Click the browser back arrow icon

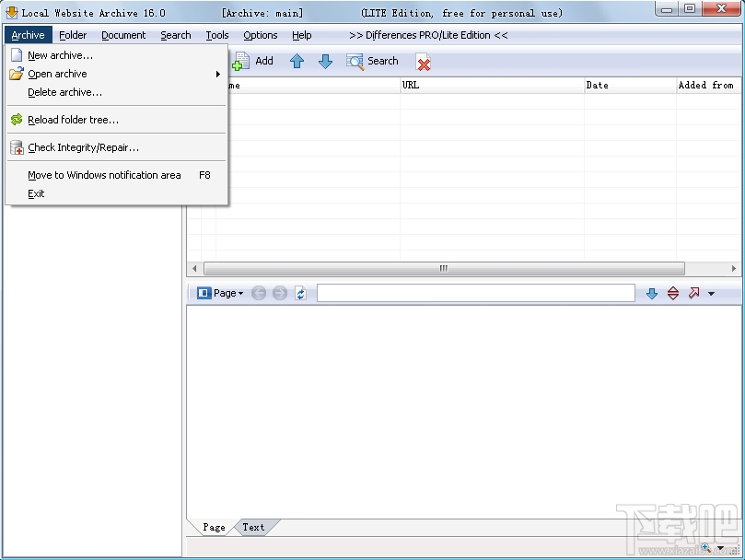click(x=259, y=293)
